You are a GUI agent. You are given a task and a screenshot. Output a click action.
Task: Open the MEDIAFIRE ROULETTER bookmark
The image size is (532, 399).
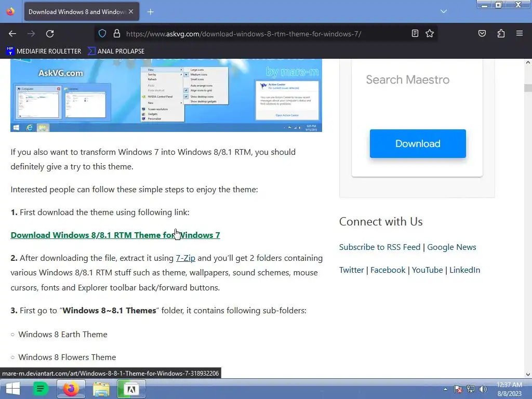pos(44,51)
